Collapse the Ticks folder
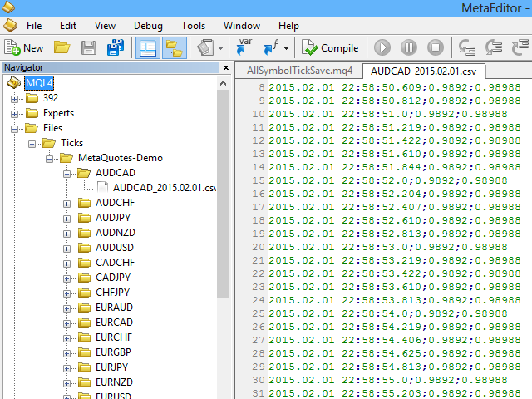Image resolution: width=532 pixels, height=399 pixels. (32, 144)
